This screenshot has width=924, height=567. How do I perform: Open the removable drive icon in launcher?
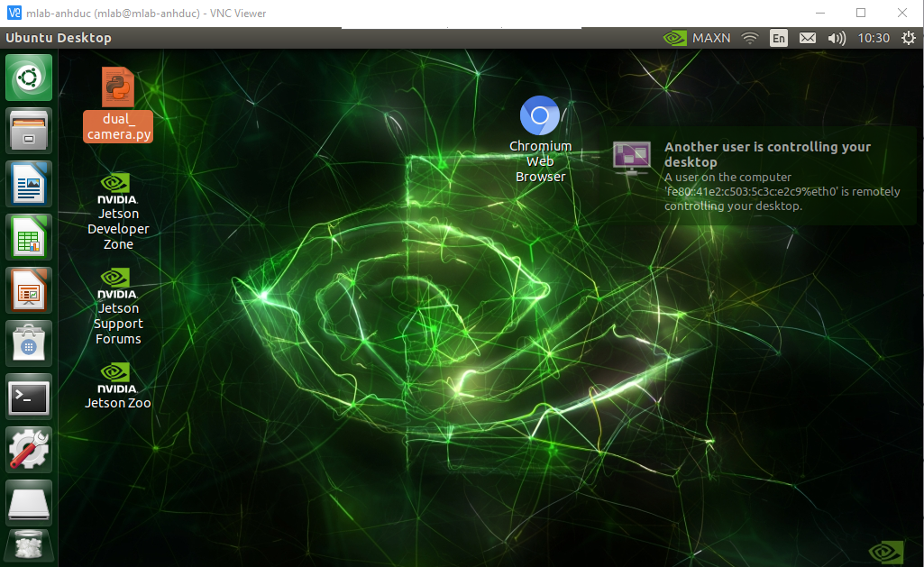click(x=29, y=503)
